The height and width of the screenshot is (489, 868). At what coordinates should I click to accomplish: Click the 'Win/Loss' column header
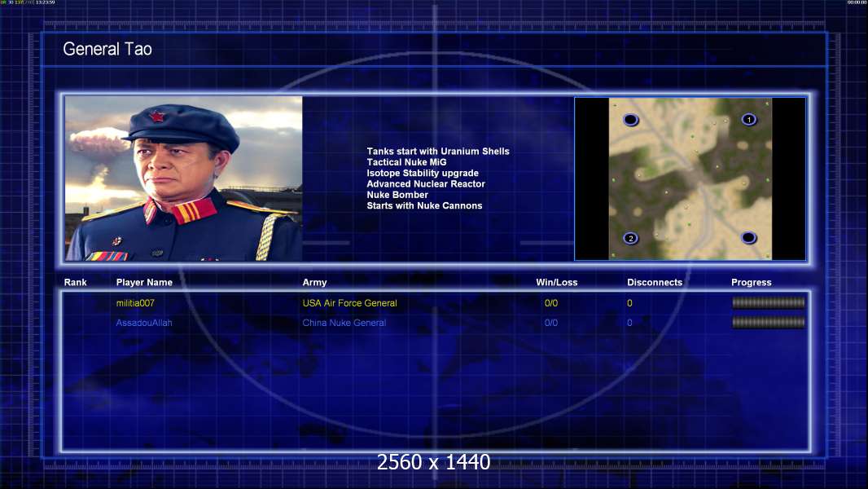click(556, 283)
